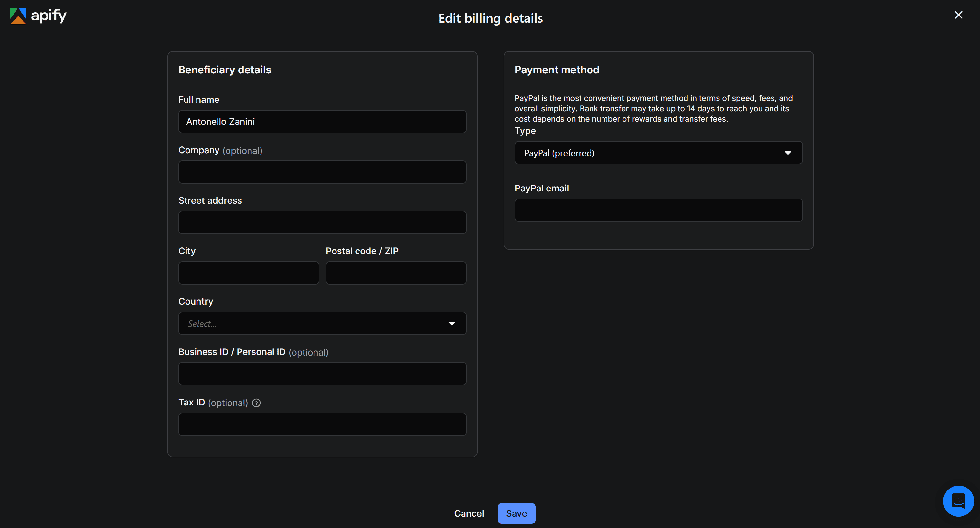This screenshot has width=980, height=528.
Task: Open the Country selection dropdown
Action: coord(322,323)
